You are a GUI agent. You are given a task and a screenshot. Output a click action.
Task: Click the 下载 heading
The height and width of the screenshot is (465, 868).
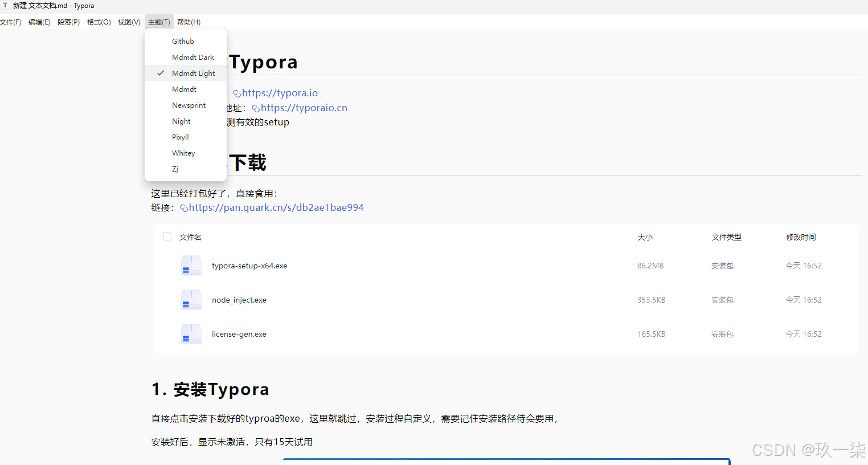(248, 163)
